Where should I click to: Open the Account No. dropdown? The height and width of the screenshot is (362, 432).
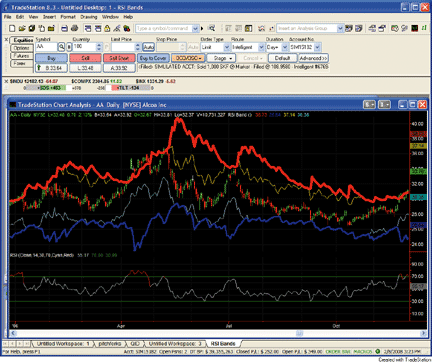point(317,47)
